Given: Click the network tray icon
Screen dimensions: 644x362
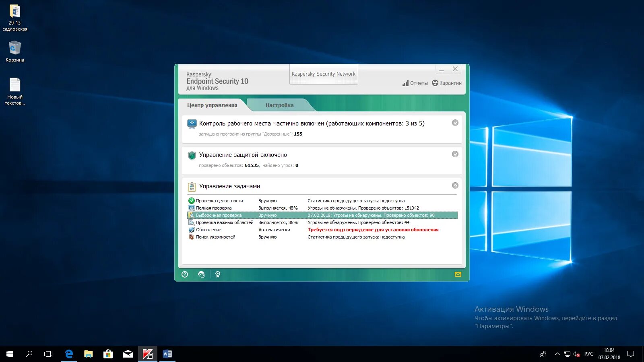Looking at the screenshot, I should click(x=567, y=354).
